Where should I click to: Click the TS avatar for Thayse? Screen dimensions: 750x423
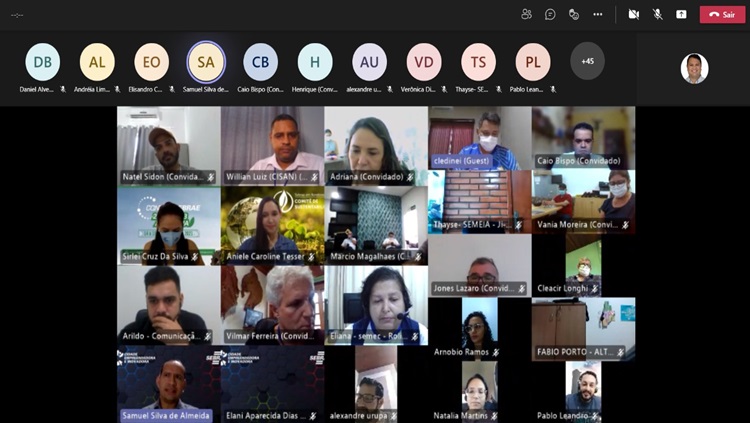click(x=478, y=62)
